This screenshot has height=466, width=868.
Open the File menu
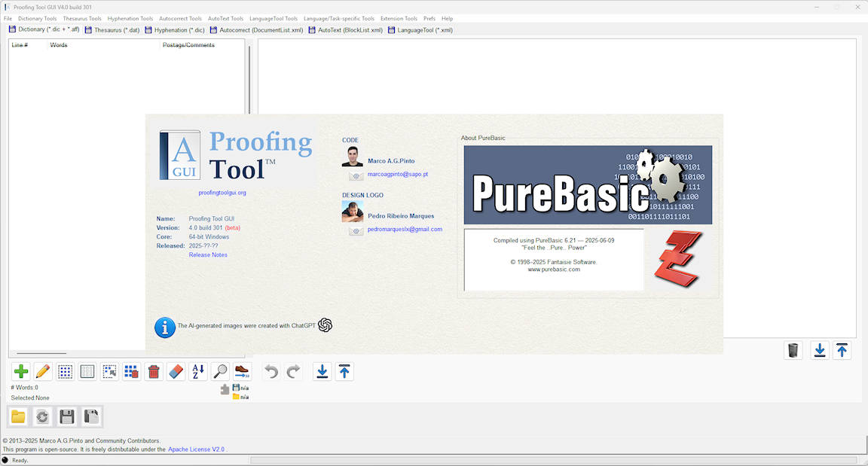[8, 18]
